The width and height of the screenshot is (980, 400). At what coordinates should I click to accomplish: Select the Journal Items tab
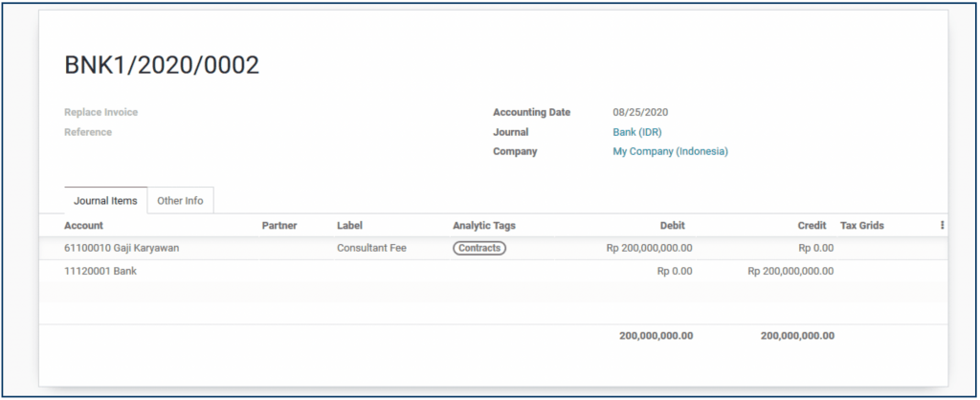coord(105,201)
